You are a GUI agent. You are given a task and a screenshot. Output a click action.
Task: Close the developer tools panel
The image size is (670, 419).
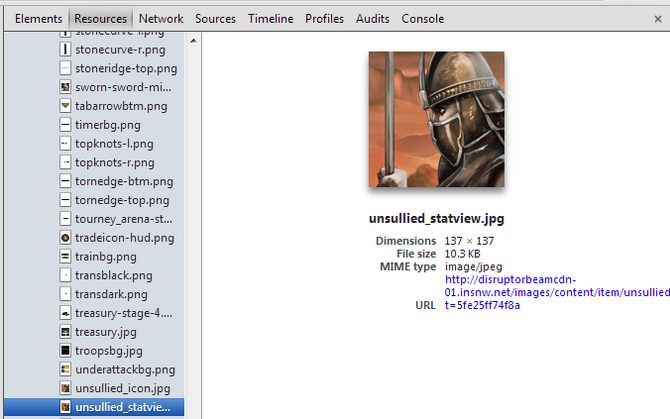(658, 19)
